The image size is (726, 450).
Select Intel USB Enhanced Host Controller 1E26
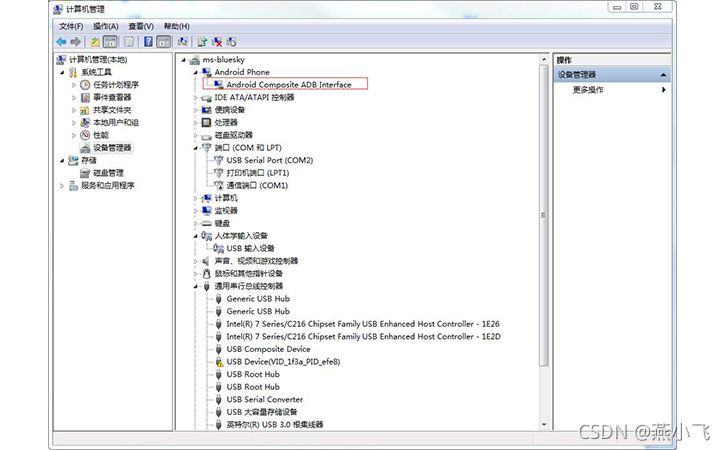tap(363, 324)
